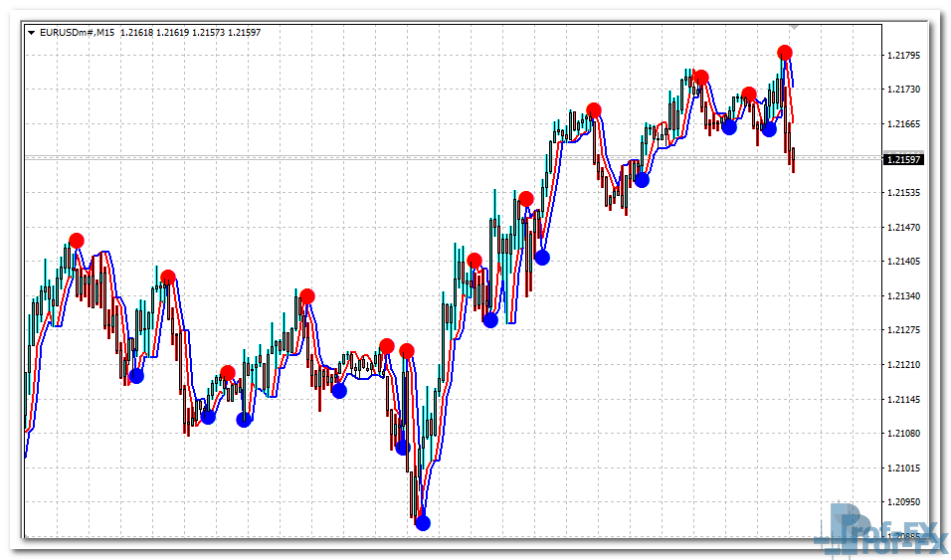Click the lowest blue signal dot
951x560 pixels.
[x=423, y=522]
